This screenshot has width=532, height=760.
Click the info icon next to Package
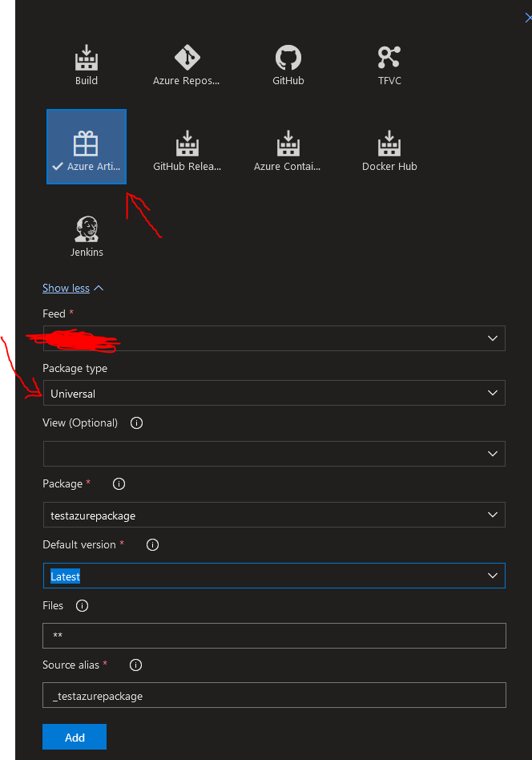tap(118, 483)
